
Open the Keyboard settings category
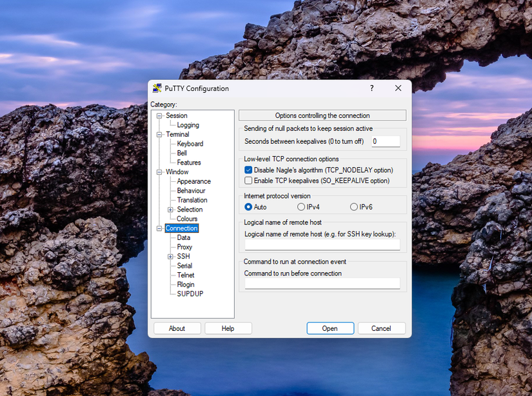[190, 144]
